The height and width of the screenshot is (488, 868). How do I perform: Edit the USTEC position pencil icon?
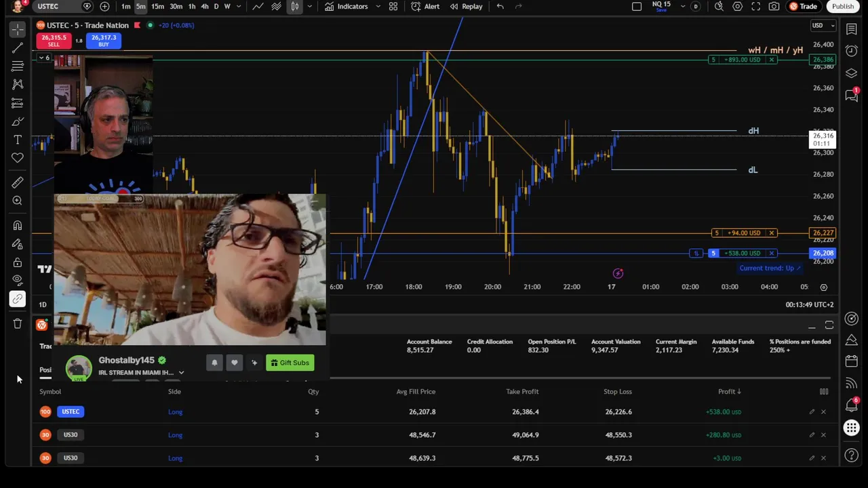[812, 412]
